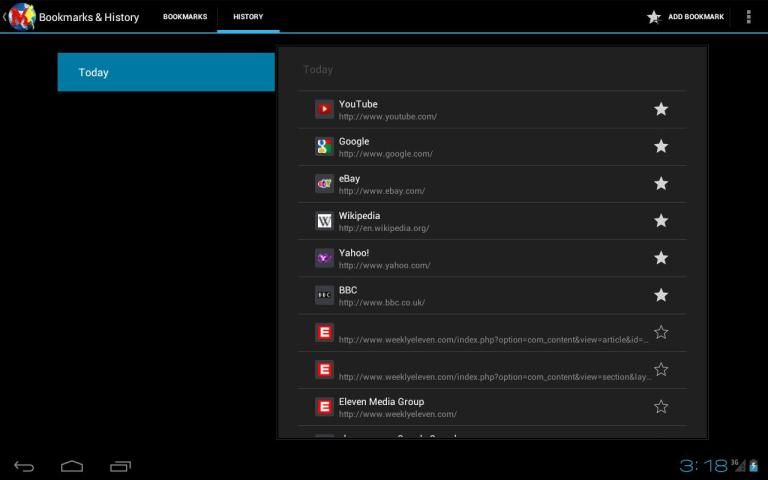This screenshot has height=480, width=768.
Task: Tap the Android home button
Action: point(72,466)
